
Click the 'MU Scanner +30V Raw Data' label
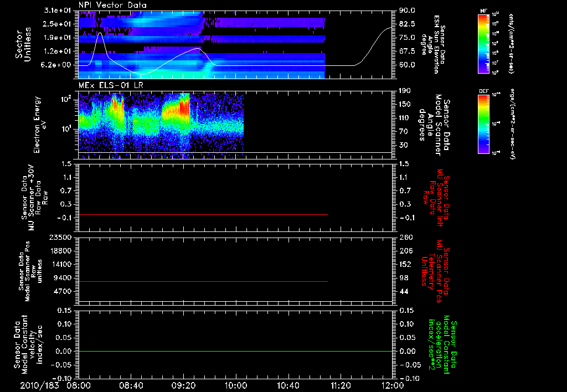click(34, 198)
